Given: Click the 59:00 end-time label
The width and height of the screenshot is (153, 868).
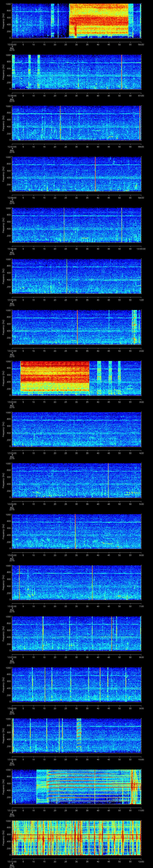Looking at the screenshot, I should [141, 198].
